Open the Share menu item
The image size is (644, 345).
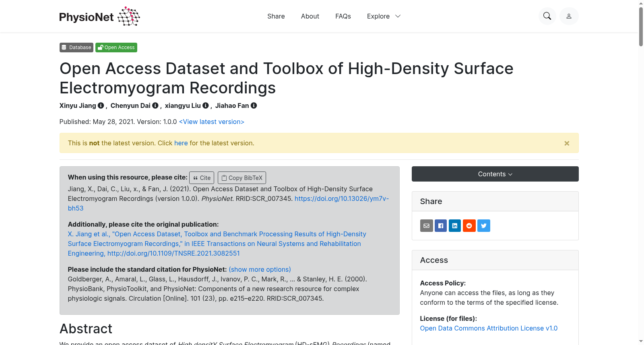pos(276,16)
